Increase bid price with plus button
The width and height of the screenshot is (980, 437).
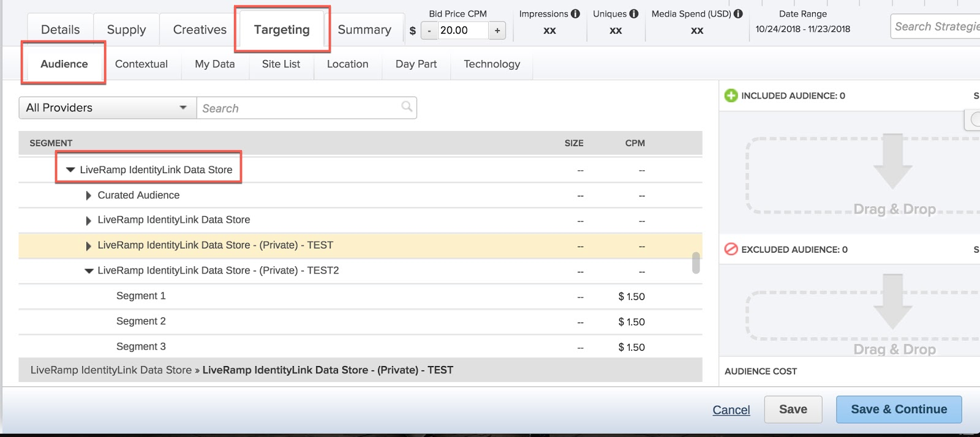pyautogui.click(x=497, y=30)
